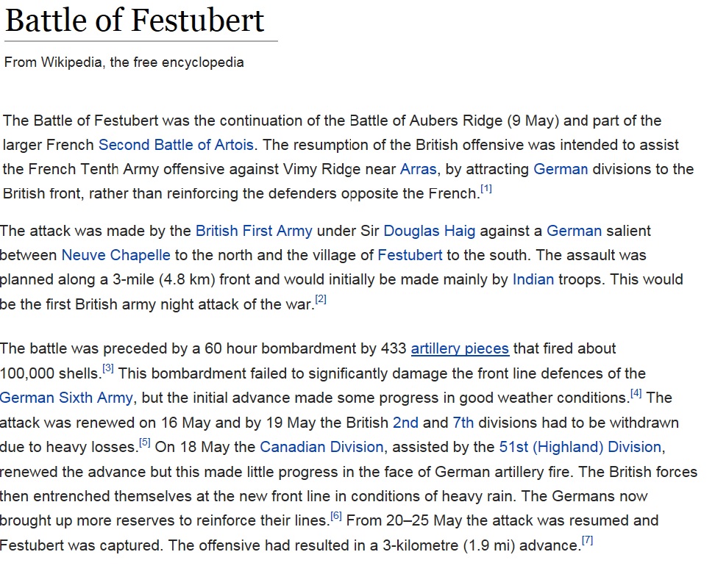Image resolution: width=715 pixels, height=588 pixels.
Task: Open the Second Battle of Artois link
Action: coord(176,145)
